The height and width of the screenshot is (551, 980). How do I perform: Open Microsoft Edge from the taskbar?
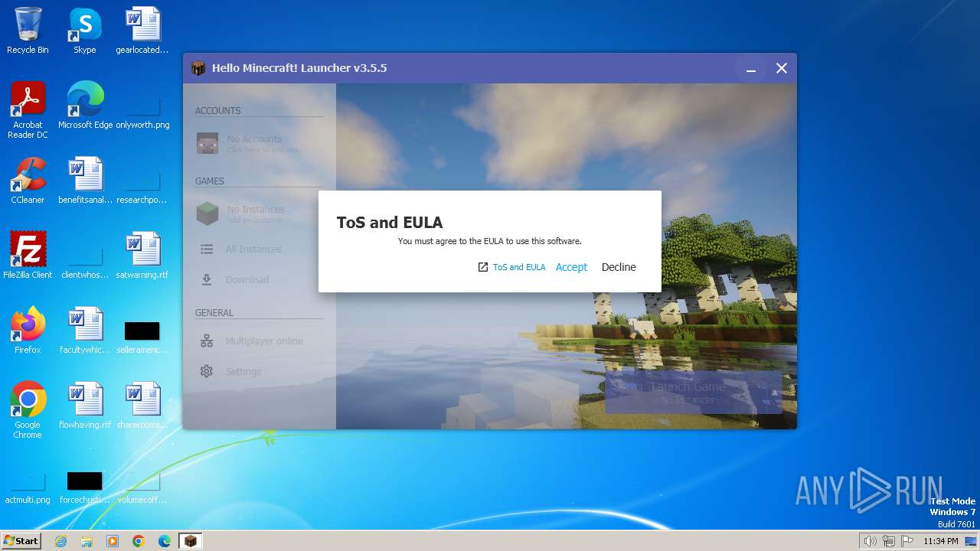click(165, 541)
